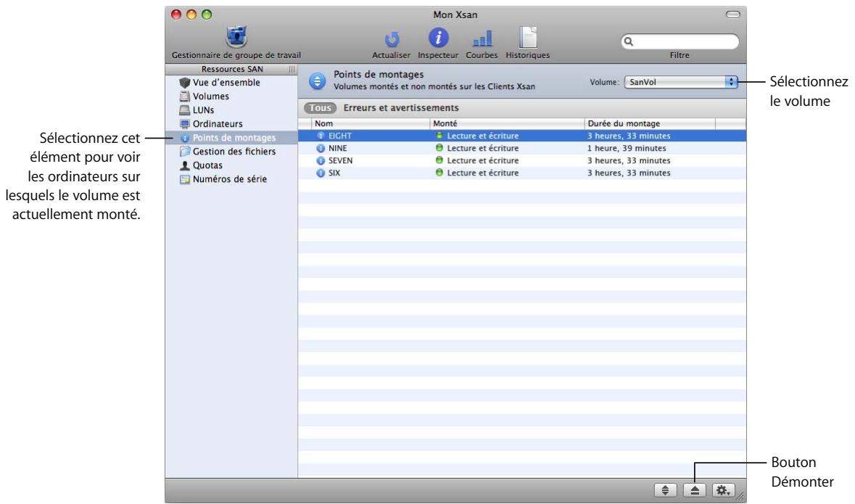Viewport: 855px width, 504px height.
Task: Click the icon beside SIX
Action: pyautogui.click(x=321, y=173)
